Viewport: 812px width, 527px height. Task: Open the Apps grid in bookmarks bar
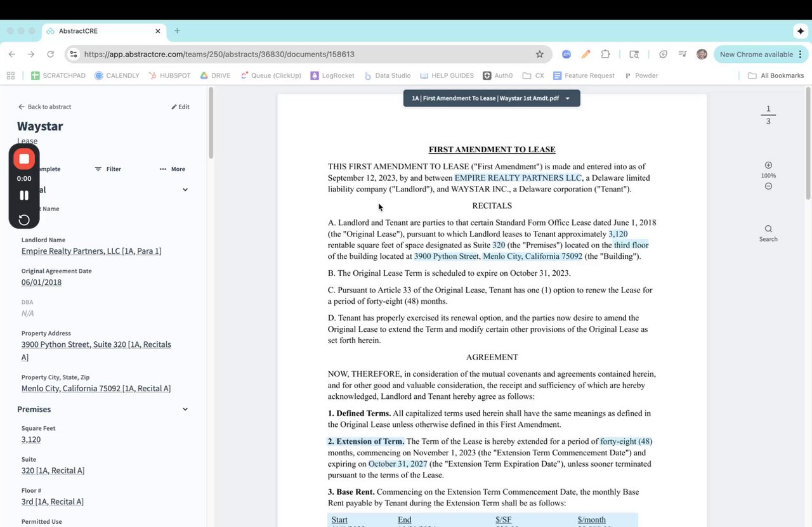point(11,75)
